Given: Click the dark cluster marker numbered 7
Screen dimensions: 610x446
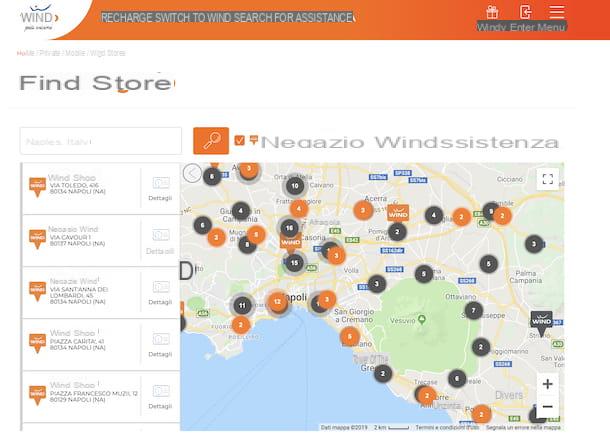Looking at the screenshot, I should point(473,311).
